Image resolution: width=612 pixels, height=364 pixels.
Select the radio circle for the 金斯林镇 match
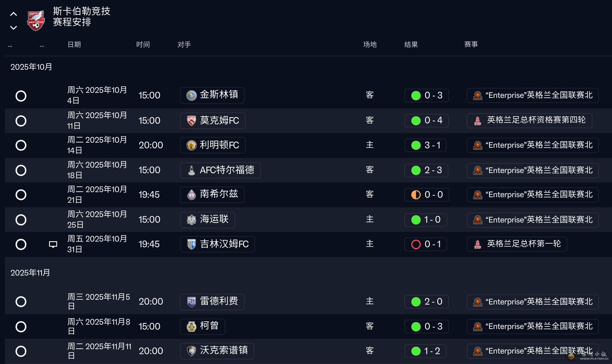point(21,96)
